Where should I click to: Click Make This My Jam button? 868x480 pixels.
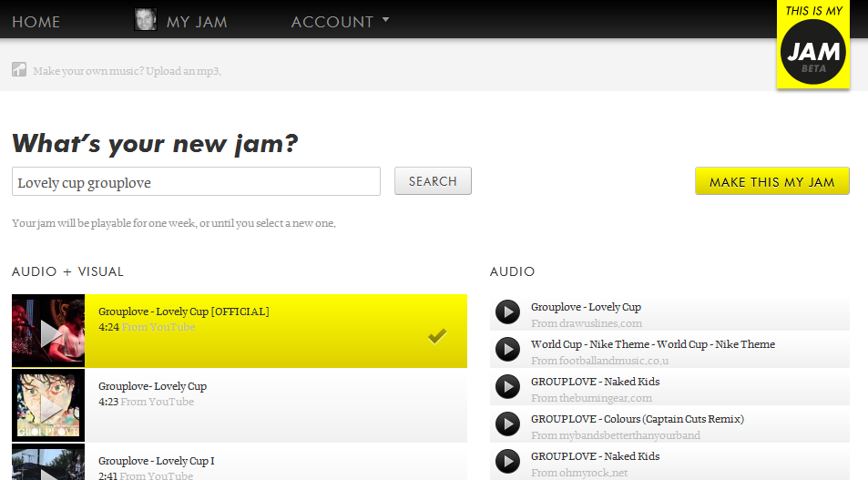pyautogui.click(x=772, y=181)
